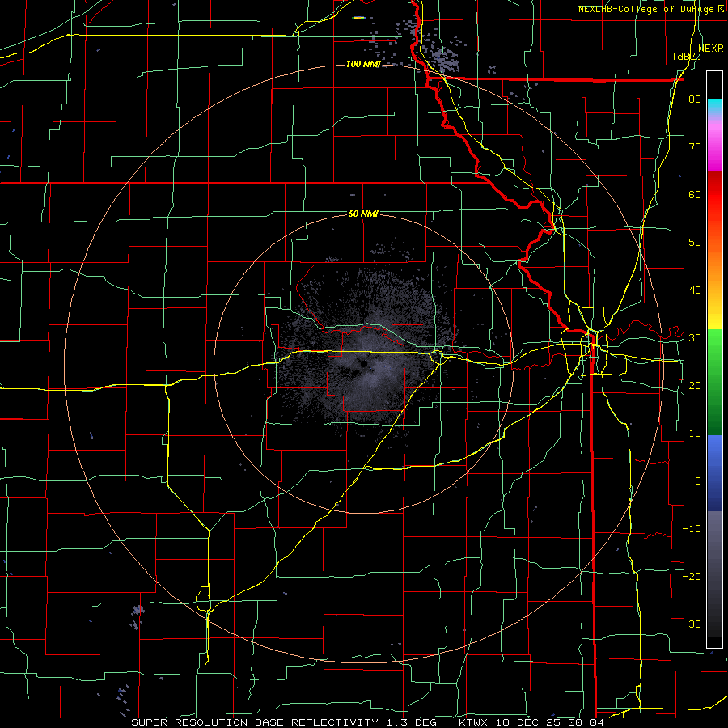Click the 0 value on the dBZ scale
This screenshot has height=728, width=728.
click(x=698, y=481)
